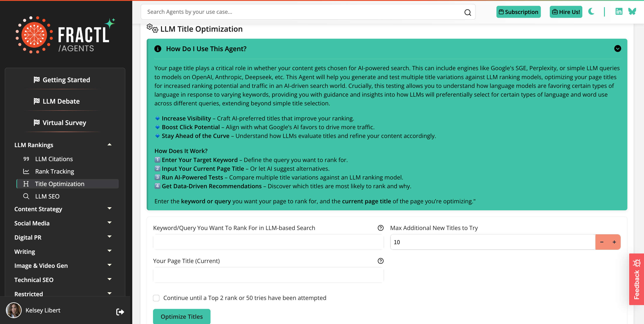Screen dimensions: 644x324
Task: Select Rank Tracking in sidebar
Action: (54, 171)
